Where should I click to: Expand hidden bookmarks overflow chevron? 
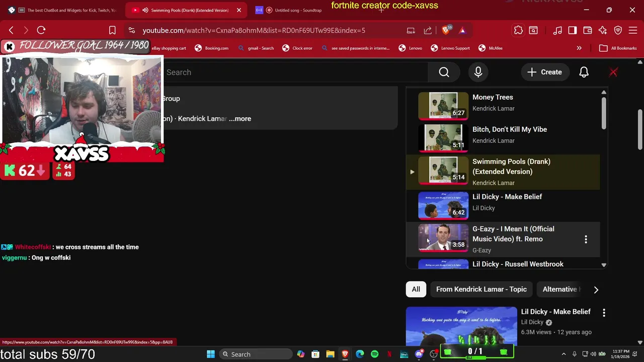coord(579,48)
